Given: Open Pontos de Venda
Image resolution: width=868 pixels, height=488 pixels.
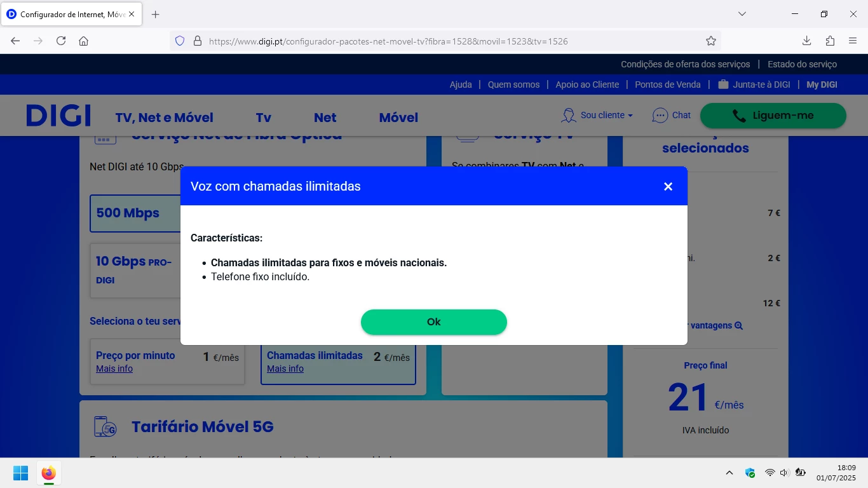Looking at the screenshot, I should pos(668,85).
